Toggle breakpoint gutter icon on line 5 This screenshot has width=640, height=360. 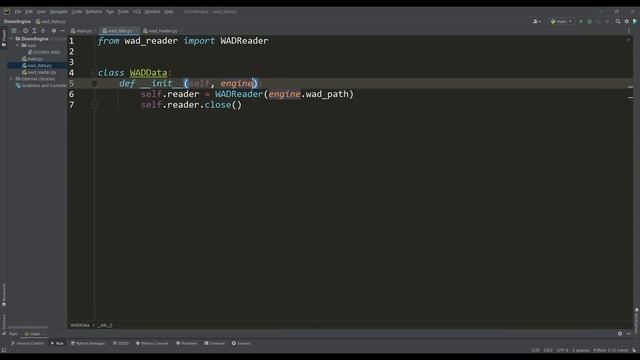coord(94,84)
